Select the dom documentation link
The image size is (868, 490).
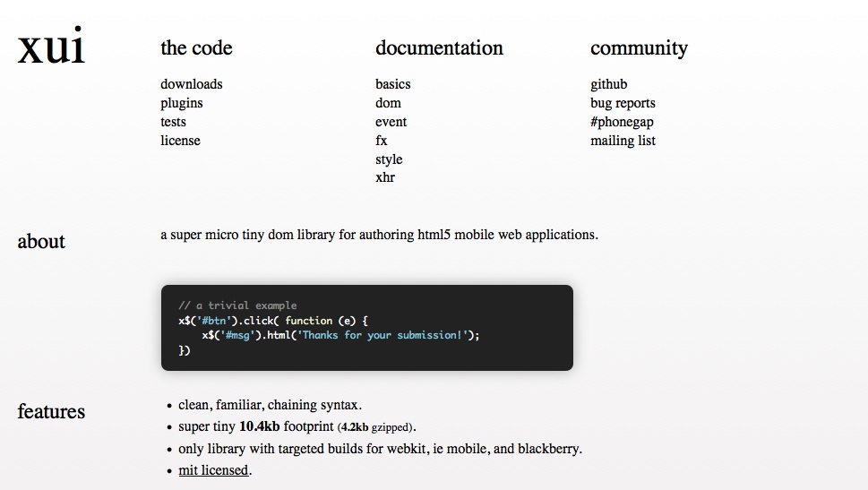pyautogui.click(x=388, y=103)
